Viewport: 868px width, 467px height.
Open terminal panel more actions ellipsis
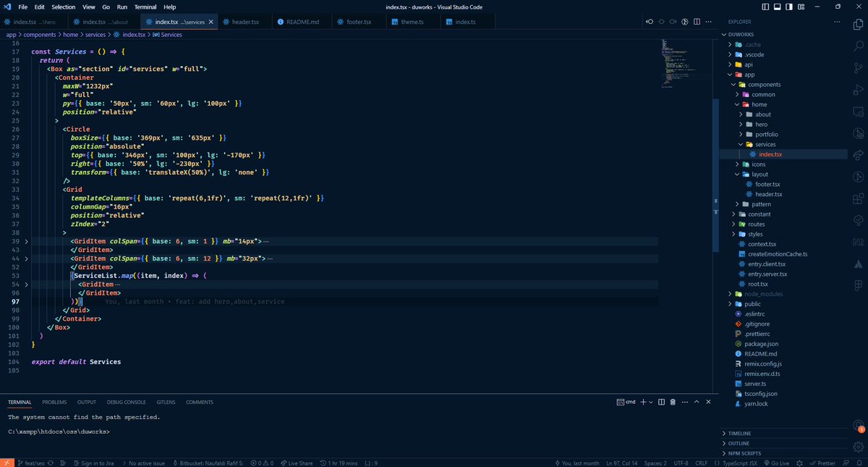pos(685,402)
